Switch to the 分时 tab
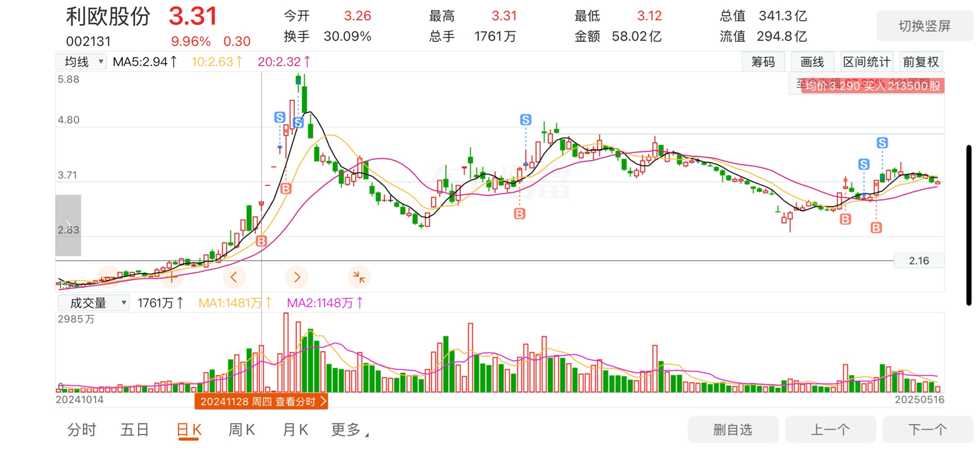 [82, 430]
